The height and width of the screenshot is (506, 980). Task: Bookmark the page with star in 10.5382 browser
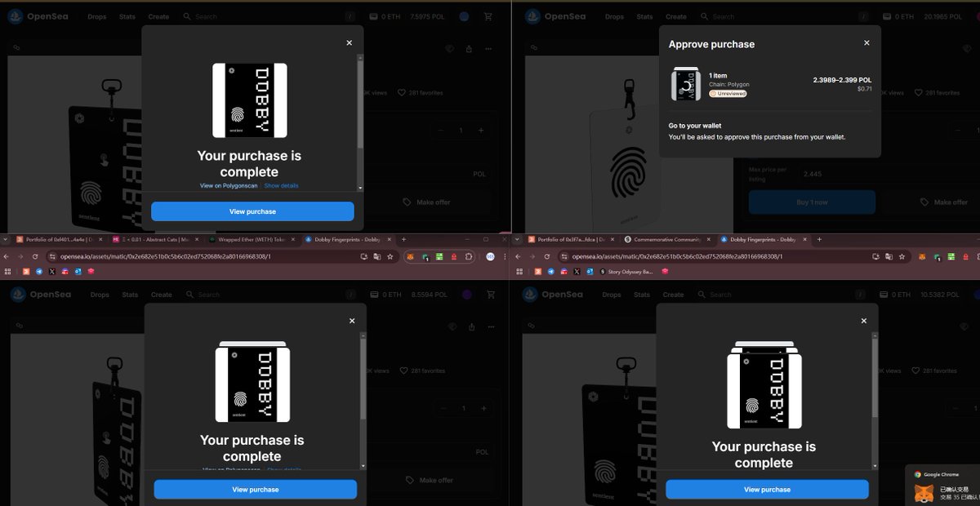pos(901,256)
